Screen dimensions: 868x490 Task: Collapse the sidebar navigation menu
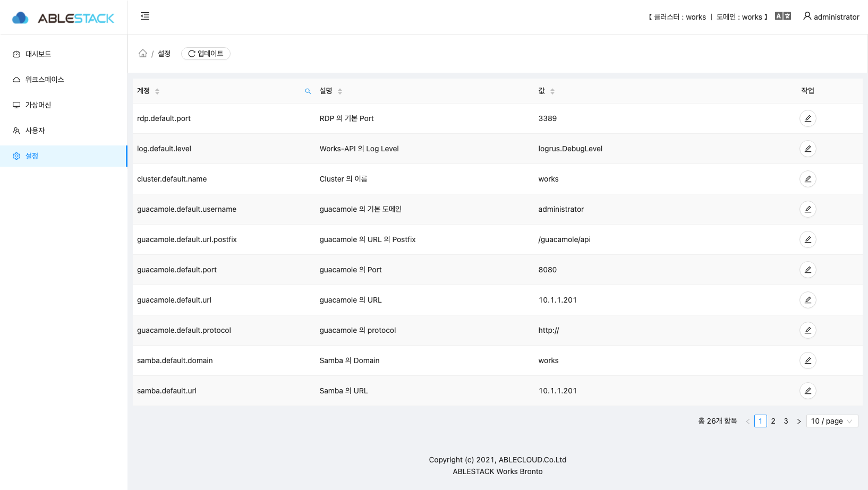click(x=144, y=16)
